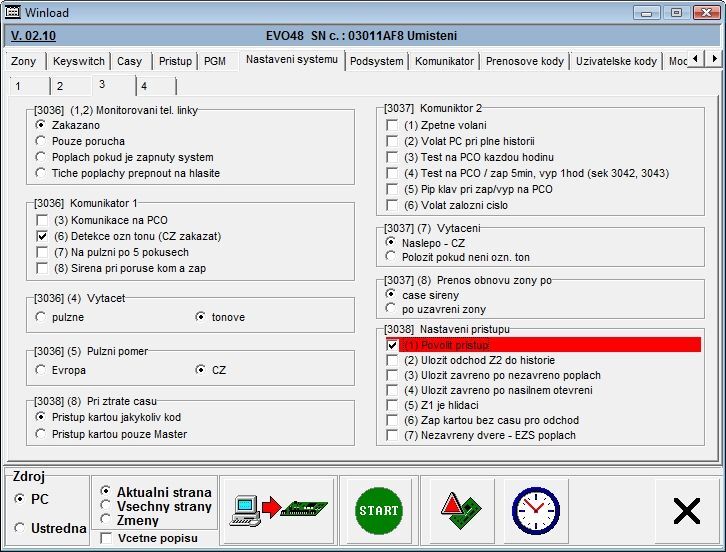
Task: Uncheck Detekce ozn tonu (CZ zakazat)
Action: tap(42, 236)
